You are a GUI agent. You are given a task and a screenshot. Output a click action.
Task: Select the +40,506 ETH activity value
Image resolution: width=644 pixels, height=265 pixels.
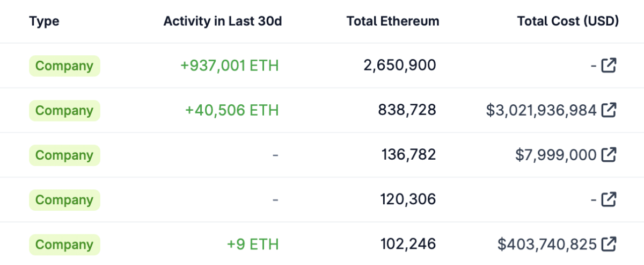coord(232,111)
